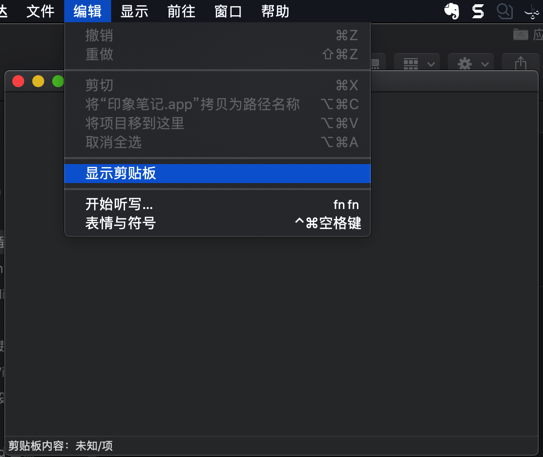
Task: Click 剪贴板内容: 未知/项 status text
Action: coord(60,446)
